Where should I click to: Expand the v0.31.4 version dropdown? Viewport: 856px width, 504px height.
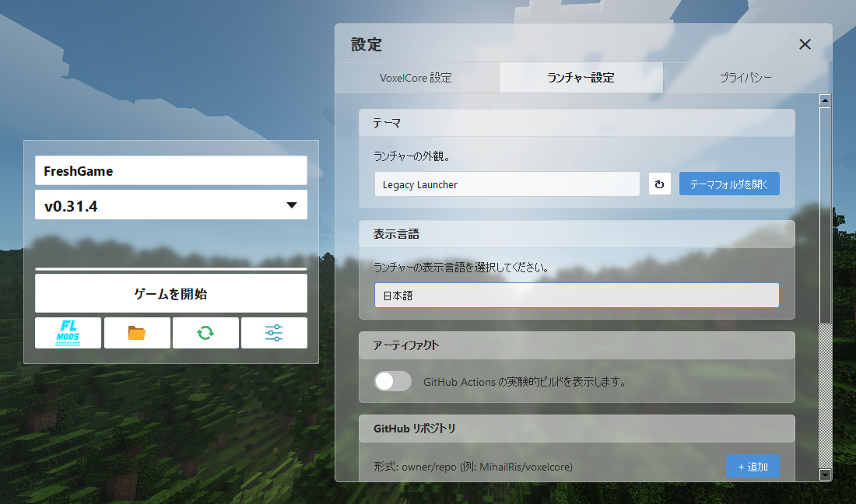pyautogui.click(x=171, y=205)
